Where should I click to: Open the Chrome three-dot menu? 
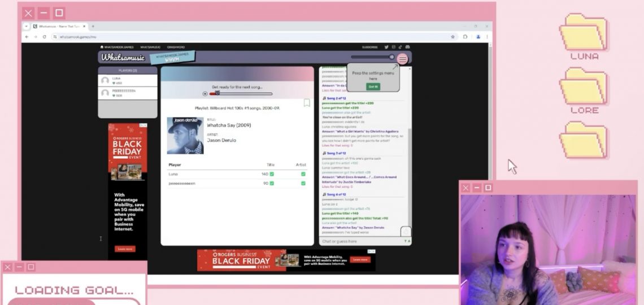[x=487, y=37]
